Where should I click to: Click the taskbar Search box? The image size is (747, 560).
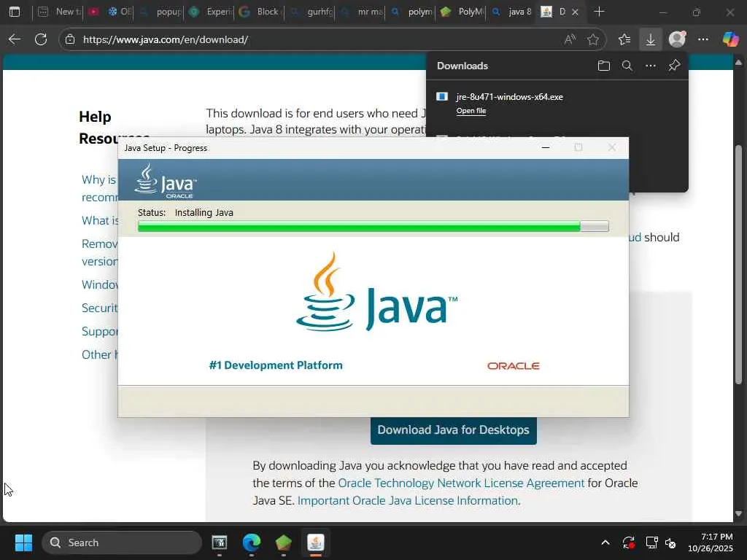click(122, 542)
